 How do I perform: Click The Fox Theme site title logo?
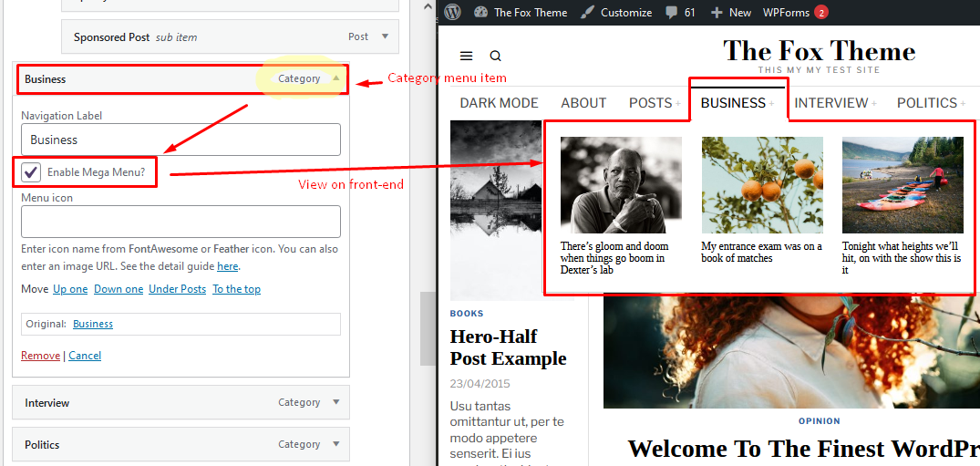click(x=820, y=51)
